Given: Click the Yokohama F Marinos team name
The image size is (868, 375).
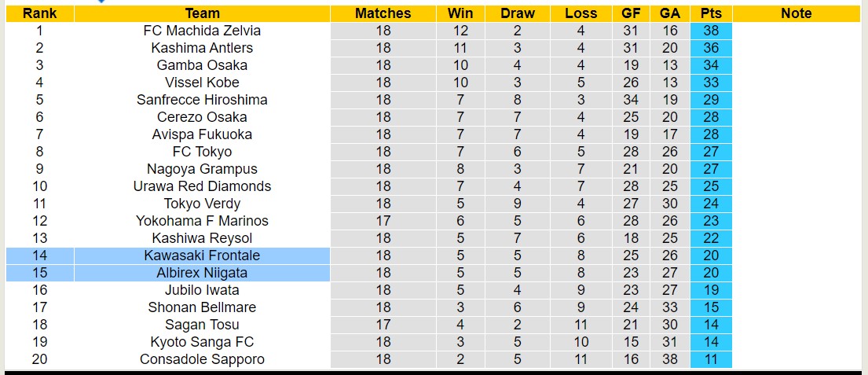Looking at the screenshot, I should pyautogui.click(x=202, y=221).
